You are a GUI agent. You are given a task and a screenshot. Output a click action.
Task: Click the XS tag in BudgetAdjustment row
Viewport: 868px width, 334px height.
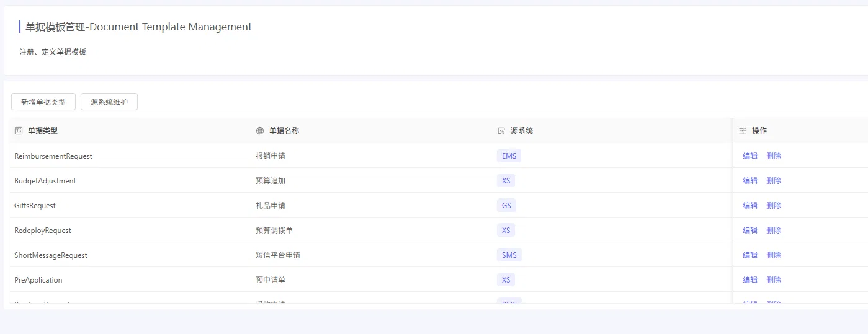point(506,180)
